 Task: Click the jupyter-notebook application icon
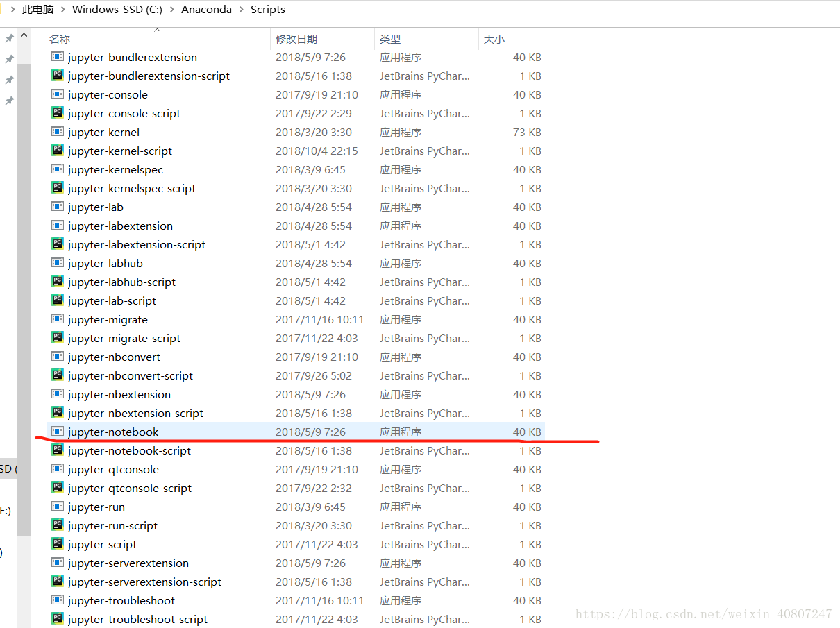point(58,432)
